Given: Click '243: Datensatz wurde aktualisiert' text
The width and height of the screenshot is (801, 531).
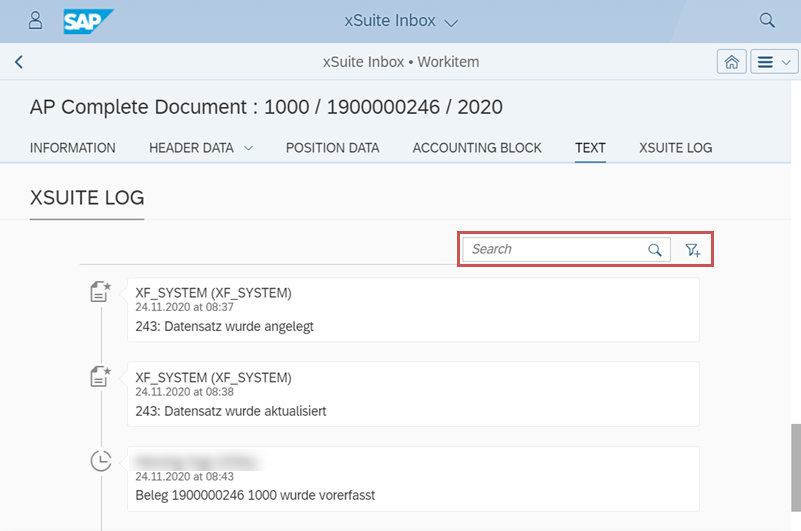Looking at the screenshot, I should [x=230, y=411].
